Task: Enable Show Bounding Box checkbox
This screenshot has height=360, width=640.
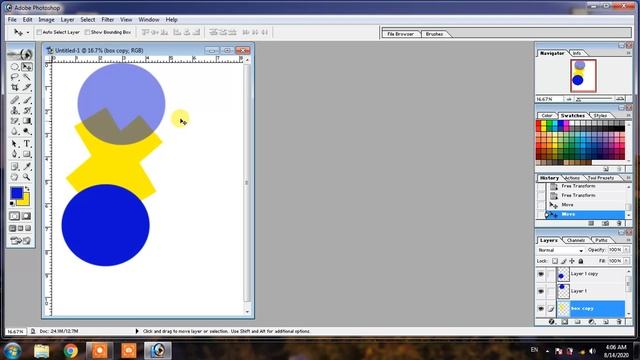Action: point(87,32)
